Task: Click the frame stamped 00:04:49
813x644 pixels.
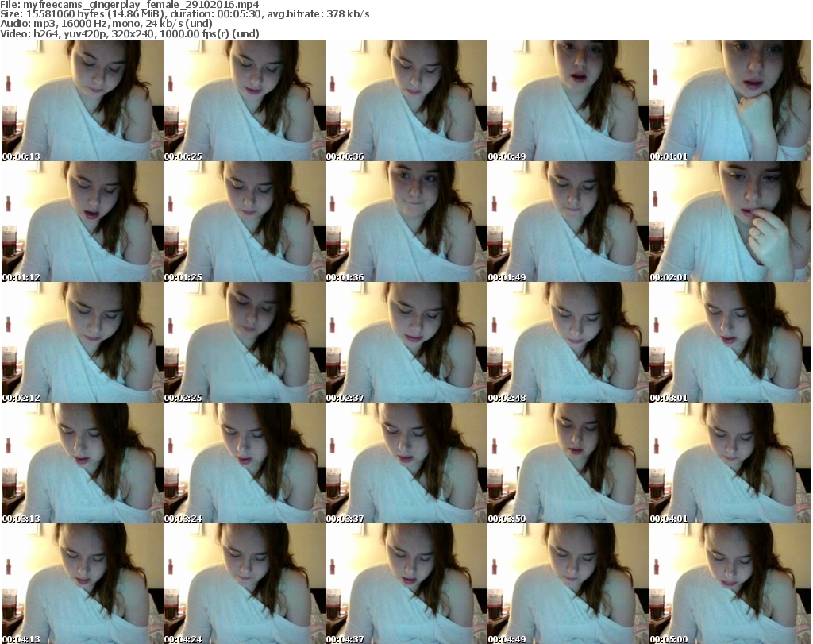Action: 568,584
